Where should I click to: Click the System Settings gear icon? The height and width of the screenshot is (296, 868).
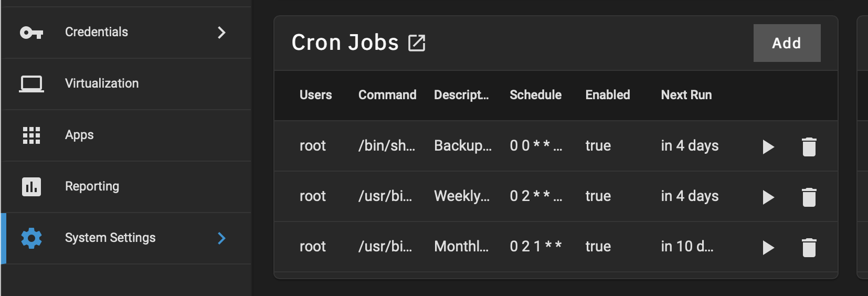pyautogui.click(x=31, y=238)
